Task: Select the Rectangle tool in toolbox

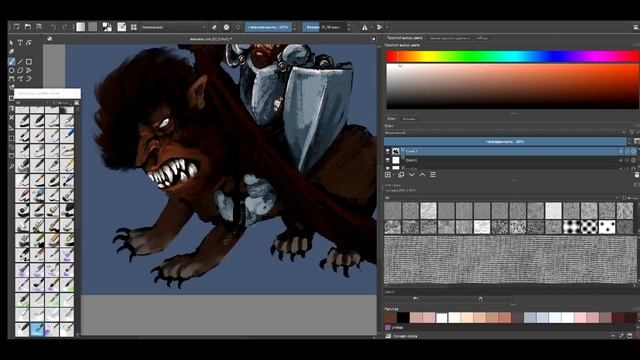Action: click(x=29, y=62)
